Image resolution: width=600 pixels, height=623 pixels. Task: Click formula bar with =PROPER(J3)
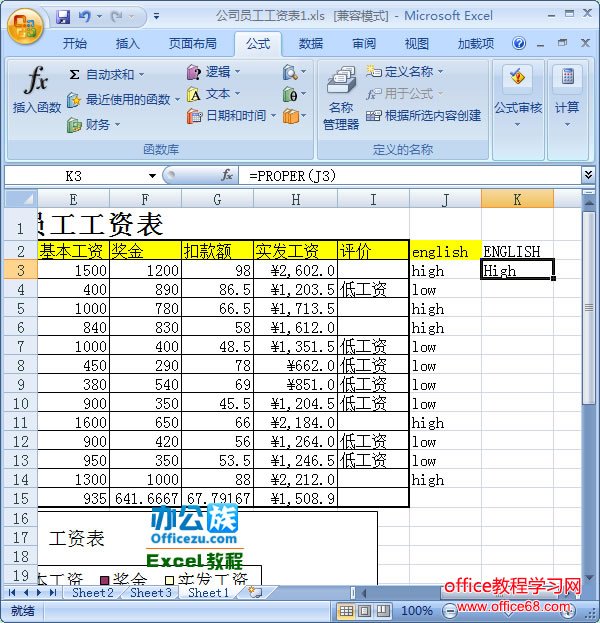(x=410, y=176)
